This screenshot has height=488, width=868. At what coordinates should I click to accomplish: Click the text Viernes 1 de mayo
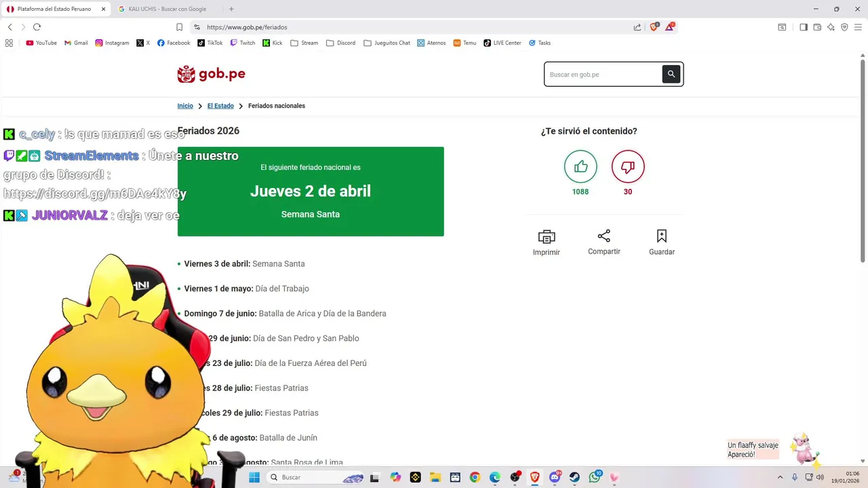(218, 289)
